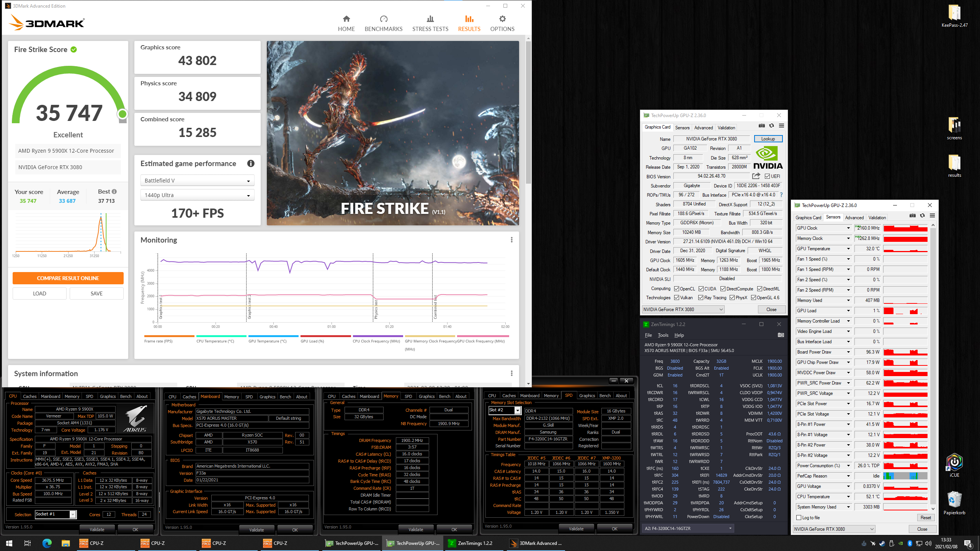Enable Log to file in GPU-Z Sensors
Viewport: 980px width, 551px height.
[x=799, y=518]
